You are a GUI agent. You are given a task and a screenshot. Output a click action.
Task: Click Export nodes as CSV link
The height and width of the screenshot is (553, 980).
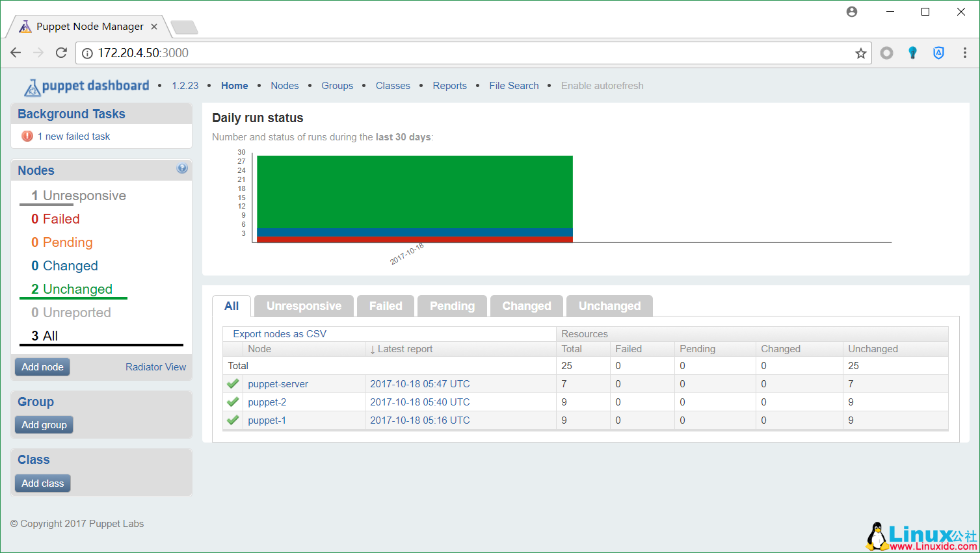pyautogui.click(x=280, y=334)
